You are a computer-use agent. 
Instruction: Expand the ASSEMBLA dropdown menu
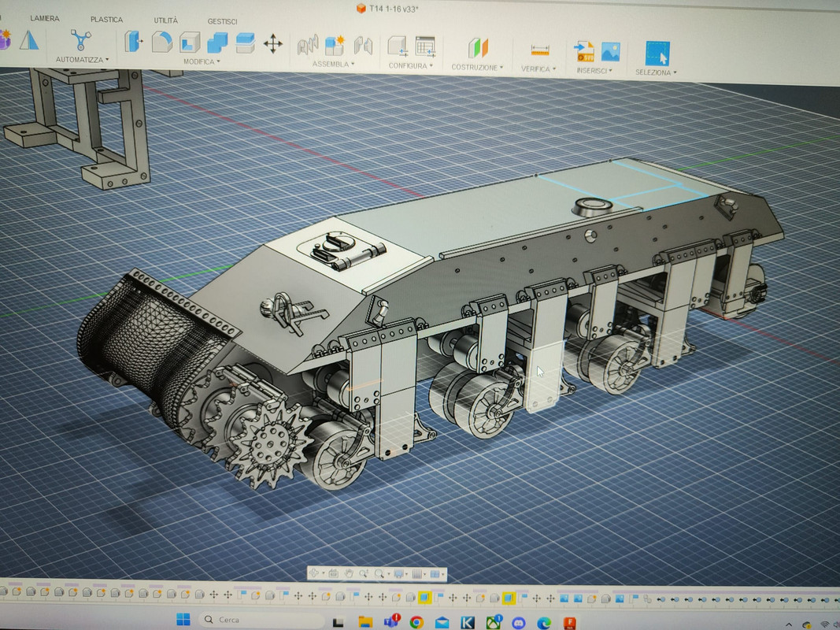333,64
